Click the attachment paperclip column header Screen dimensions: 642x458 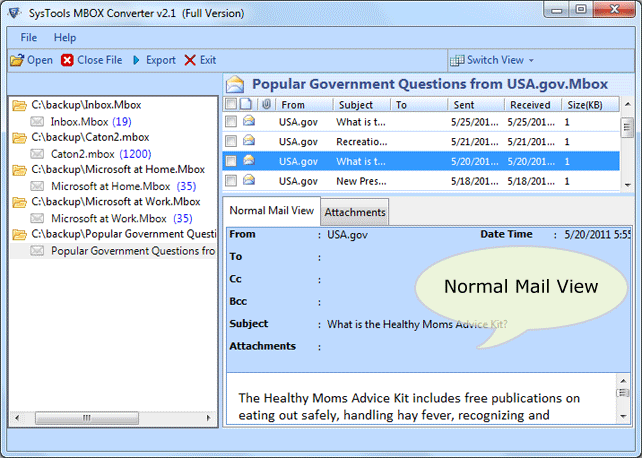266,104
